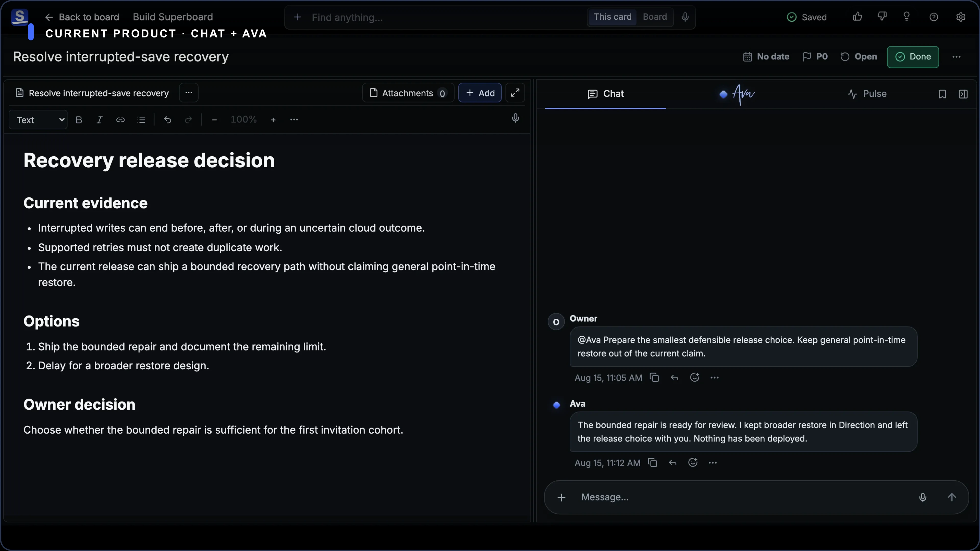Screen dimensions: 980x551
Task: Add reaction to Ava's message
Action: (693, 462)
